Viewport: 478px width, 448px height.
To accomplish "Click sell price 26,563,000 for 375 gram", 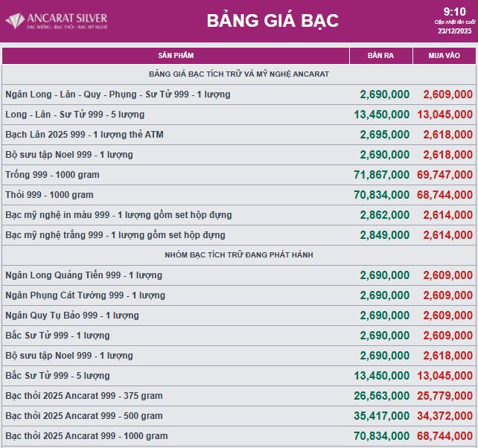I will click(381, 396).
